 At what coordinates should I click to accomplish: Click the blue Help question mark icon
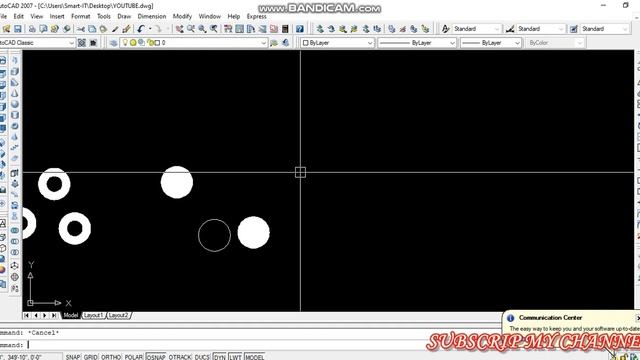tap(300, 29)
